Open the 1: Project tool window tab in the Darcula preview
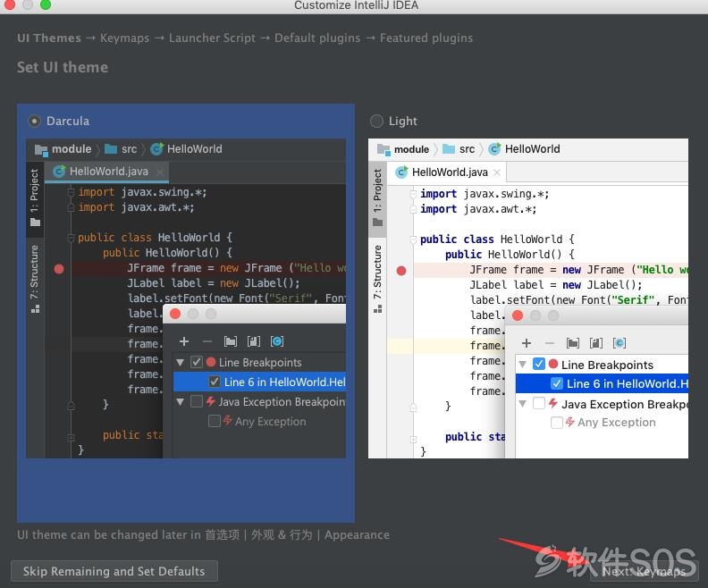Screen dimensions: 708x588 pos(34,197)
